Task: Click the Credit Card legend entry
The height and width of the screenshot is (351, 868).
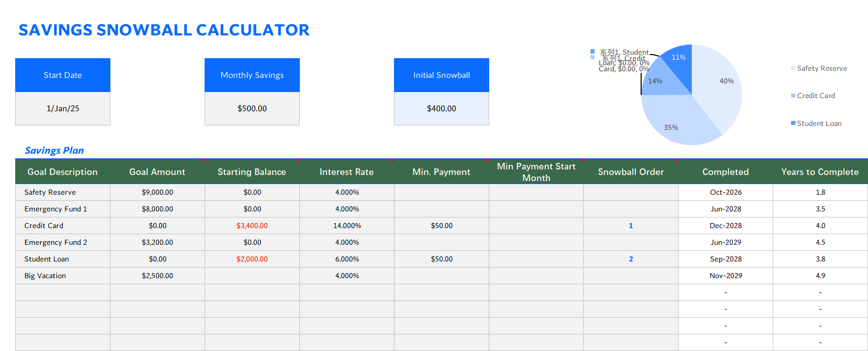Action: pyautogui.click(x=813, y=96)
